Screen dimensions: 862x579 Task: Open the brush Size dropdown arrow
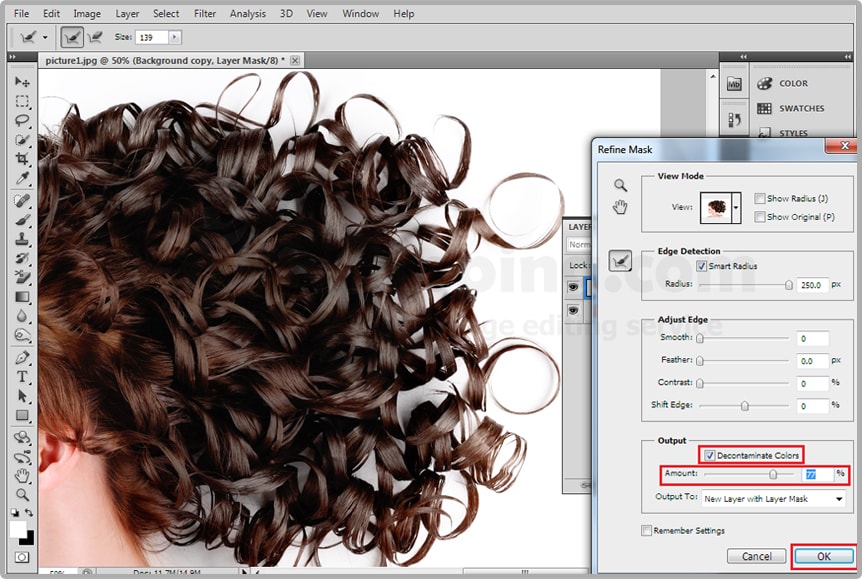click(175, 37)
